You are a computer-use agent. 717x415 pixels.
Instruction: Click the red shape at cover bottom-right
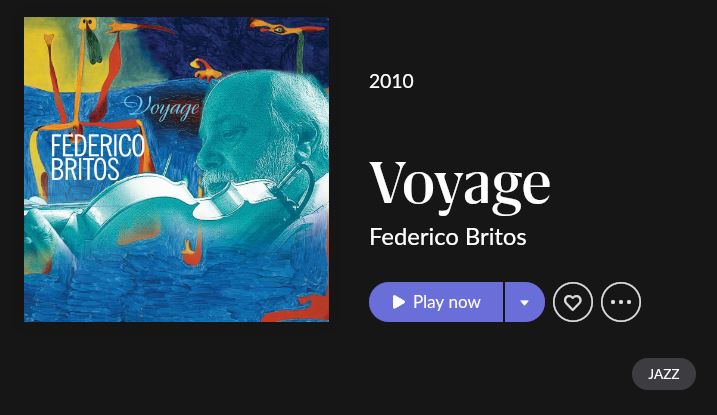point(302,309)
